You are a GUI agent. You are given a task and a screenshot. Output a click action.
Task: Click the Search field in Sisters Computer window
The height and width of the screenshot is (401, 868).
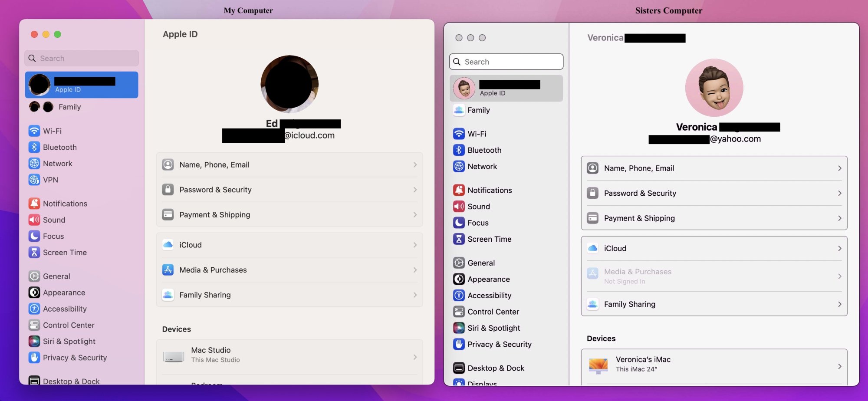pyautogui.click(x=506, y=62)
